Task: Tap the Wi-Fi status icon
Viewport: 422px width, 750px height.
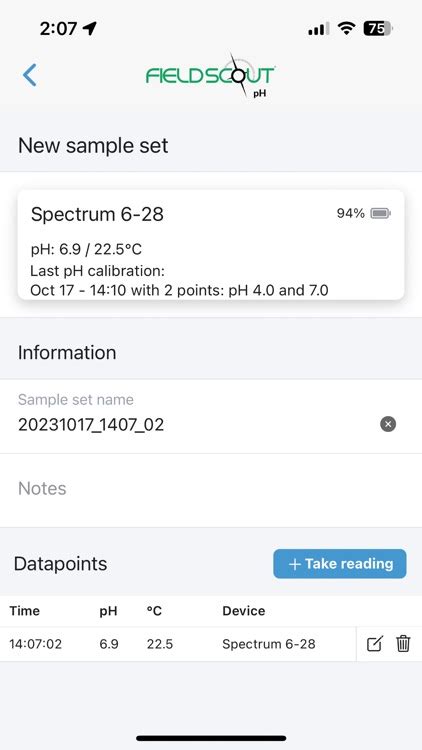Action: (x=345, y=29)
